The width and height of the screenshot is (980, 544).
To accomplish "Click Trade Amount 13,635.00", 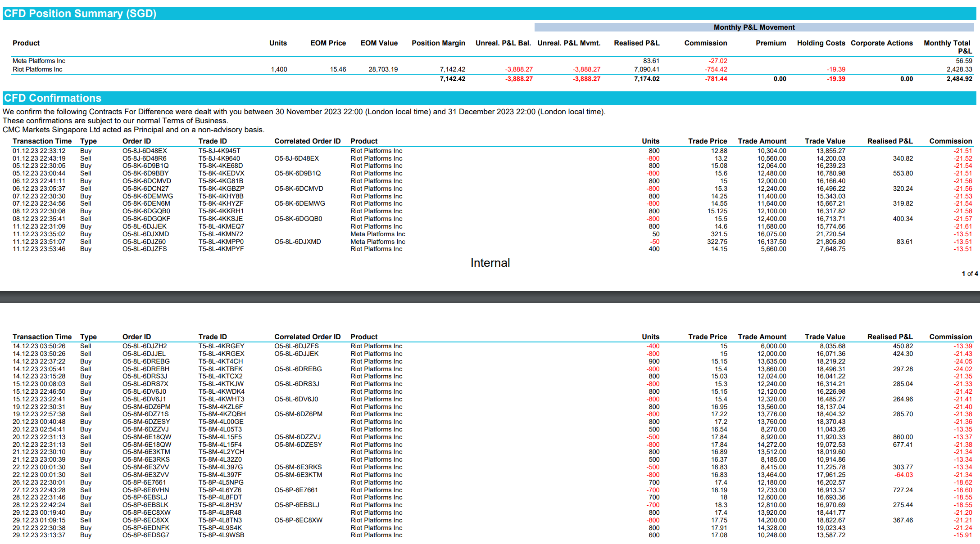I will [x=771, y=361].
